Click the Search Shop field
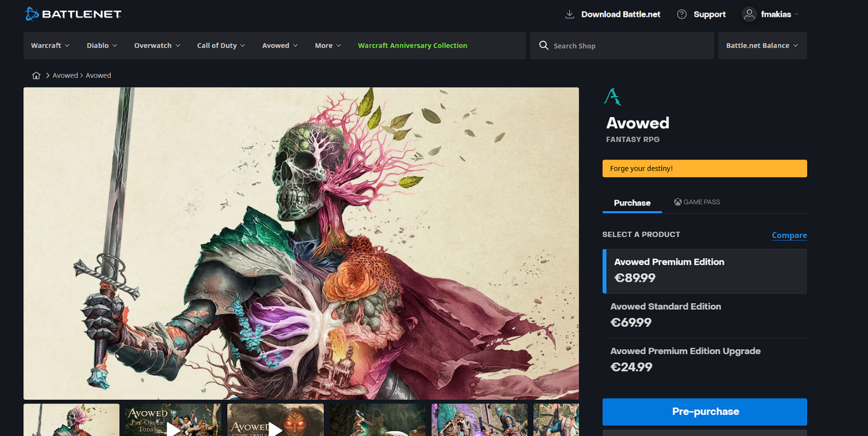The width and height of the screenshot is (868, 436). (x=622, y=46)
